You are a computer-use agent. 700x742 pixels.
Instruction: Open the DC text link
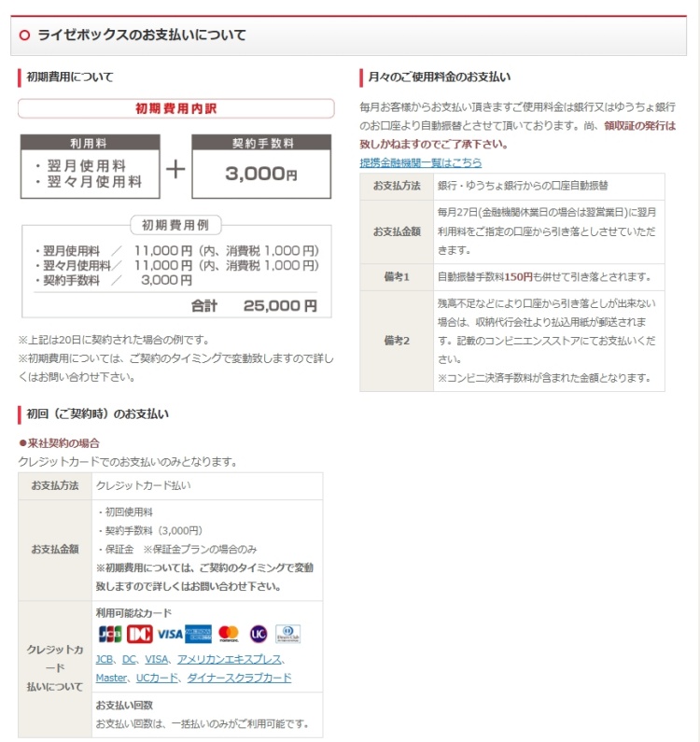(129, 659)
